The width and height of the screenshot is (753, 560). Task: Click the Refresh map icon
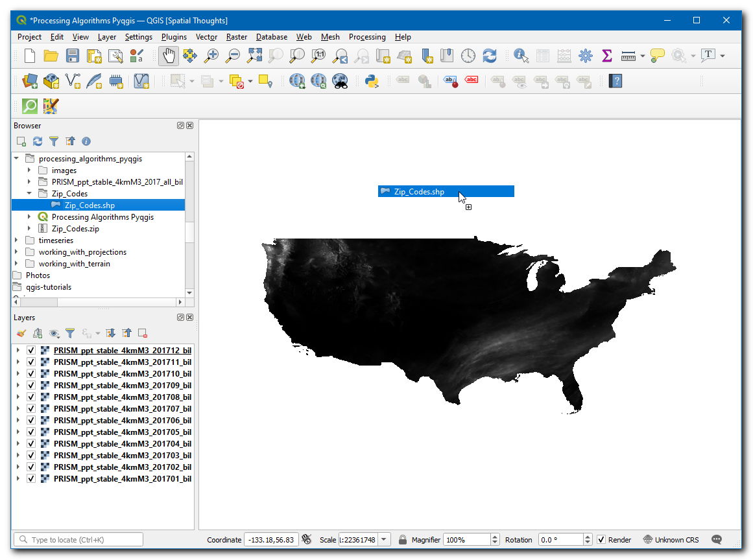(490, 56)
